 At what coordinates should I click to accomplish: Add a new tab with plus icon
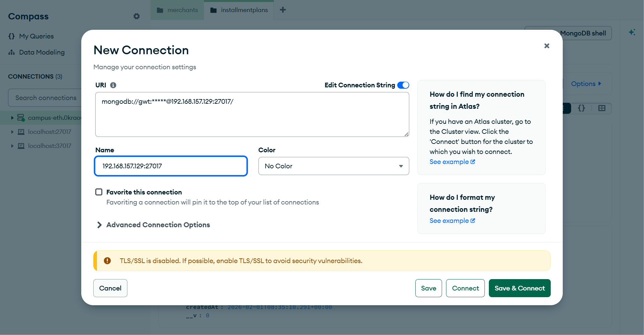click(x=283, y=10)
